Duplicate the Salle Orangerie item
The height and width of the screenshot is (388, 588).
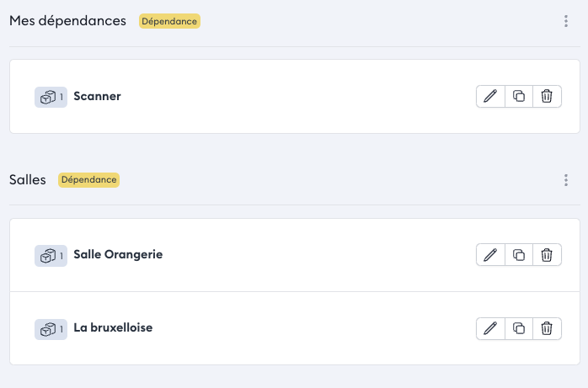(519, 254)
